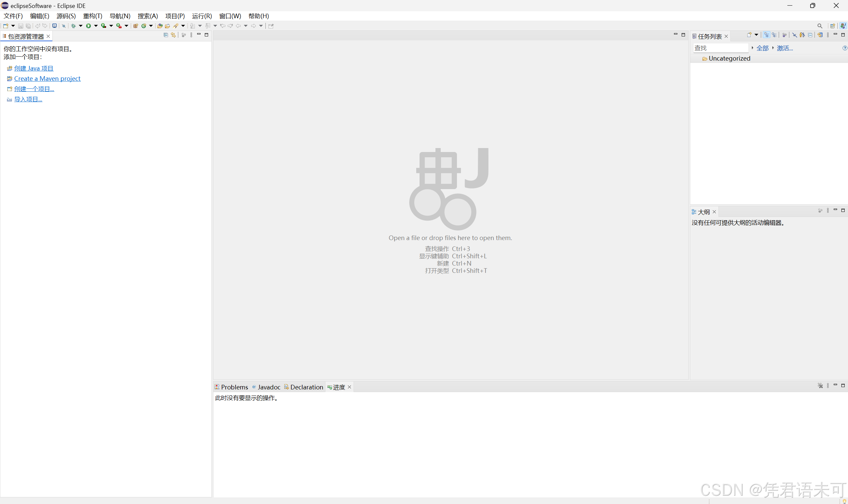Click the Redo arrow toolbar icon

[x=45, y=26]
